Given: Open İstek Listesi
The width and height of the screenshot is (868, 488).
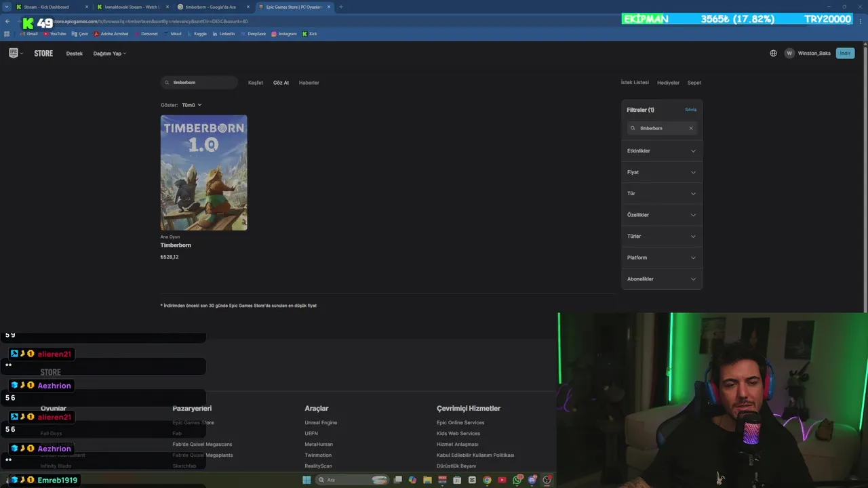Looking at the screenshot, I should click(635, 83).
